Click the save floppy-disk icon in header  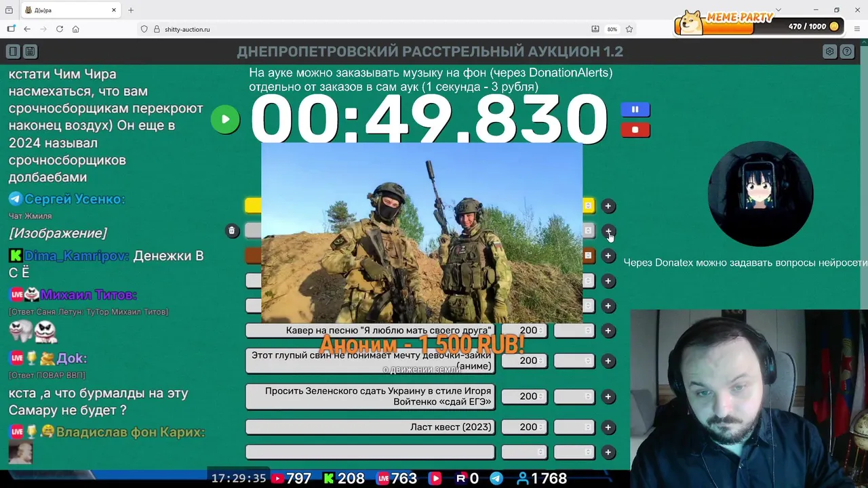coord(30,52)
